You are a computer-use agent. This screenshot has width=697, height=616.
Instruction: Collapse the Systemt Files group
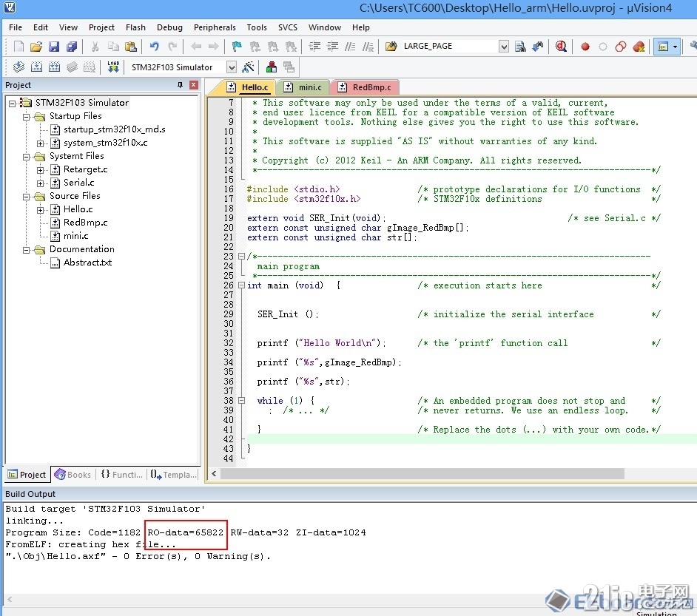click(x=26, y=157)
